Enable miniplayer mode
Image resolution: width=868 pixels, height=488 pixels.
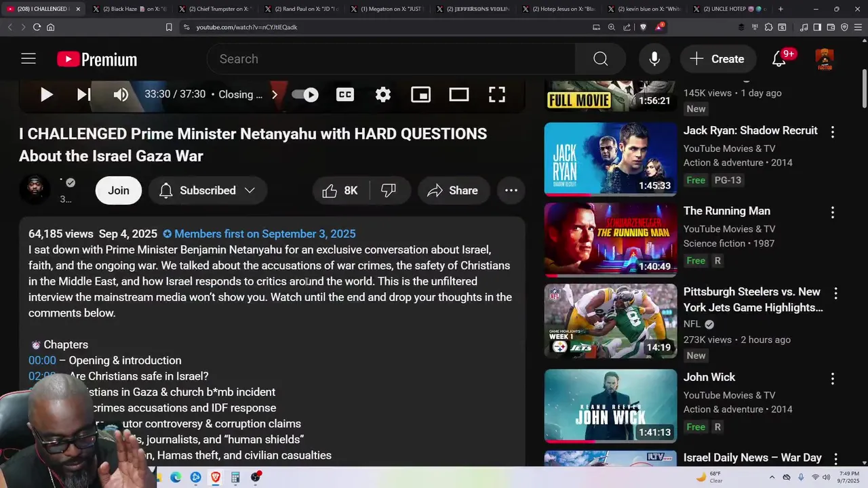click(421, 95)
